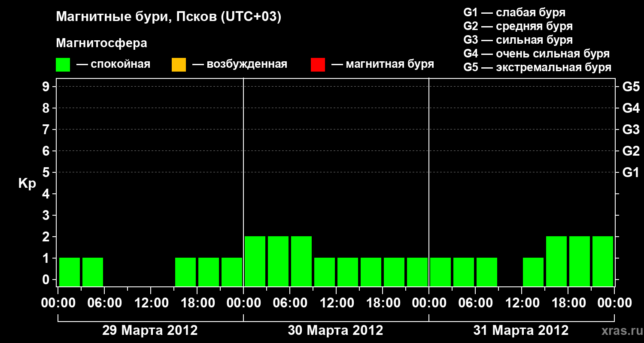Click the '18:00' tick above 30 Марта 2012
Viewport: 644px width, 343px height.
click(383, 303)
